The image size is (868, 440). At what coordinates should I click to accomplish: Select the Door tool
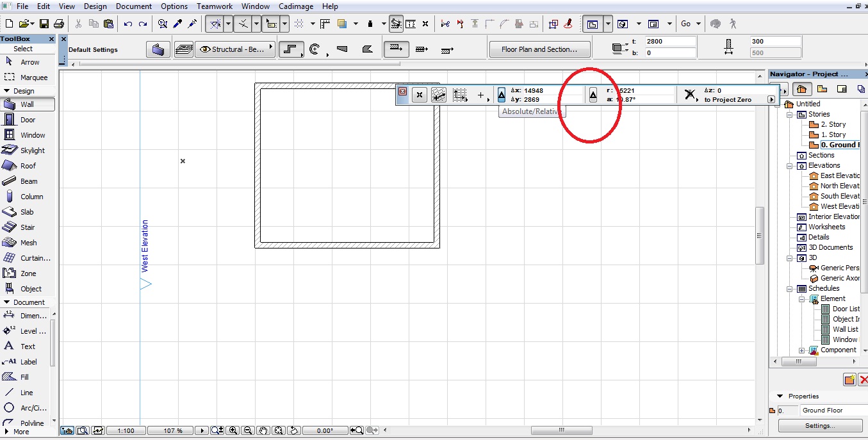[x=28, y=120]
